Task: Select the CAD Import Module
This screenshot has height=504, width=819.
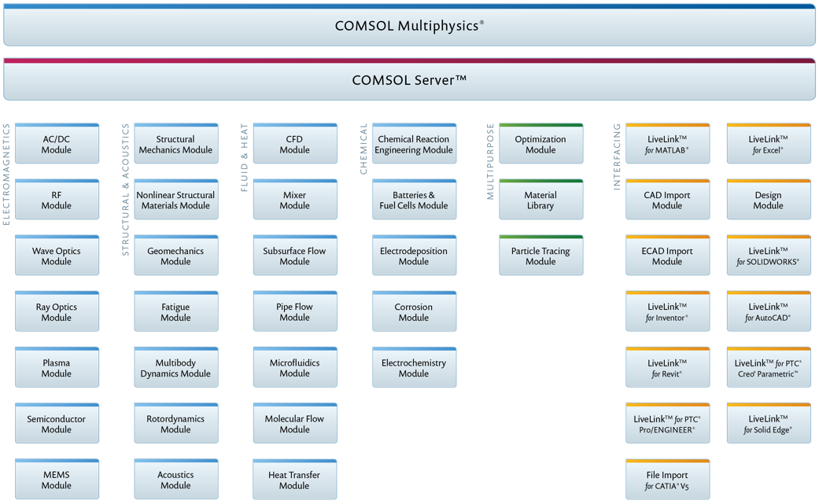Action: tap(667, 199)
